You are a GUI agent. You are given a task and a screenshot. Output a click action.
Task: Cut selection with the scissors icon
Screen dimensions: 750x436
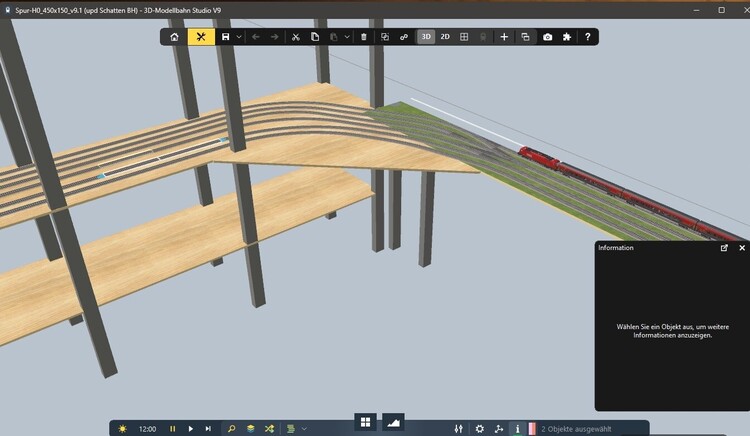[296, 37]
